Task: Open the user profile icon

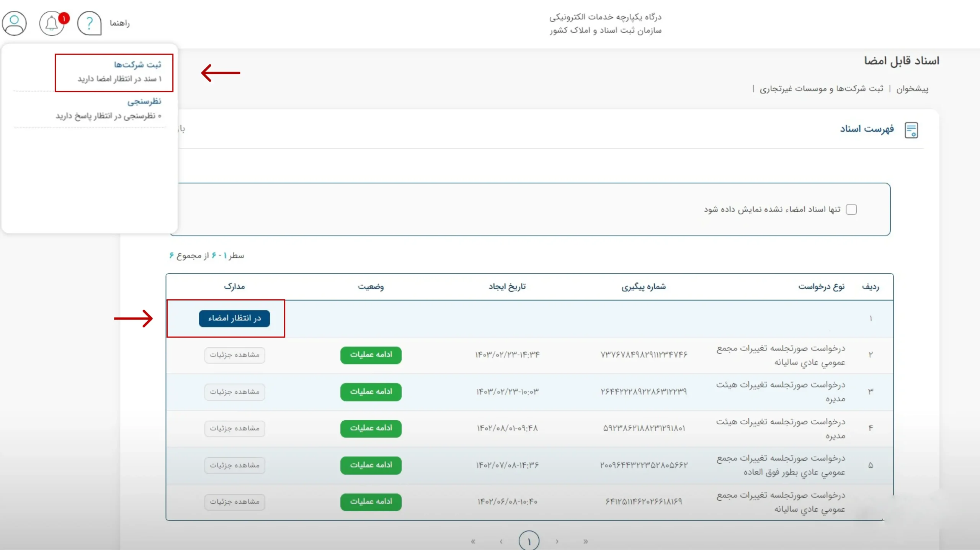Action: (14, 23)
